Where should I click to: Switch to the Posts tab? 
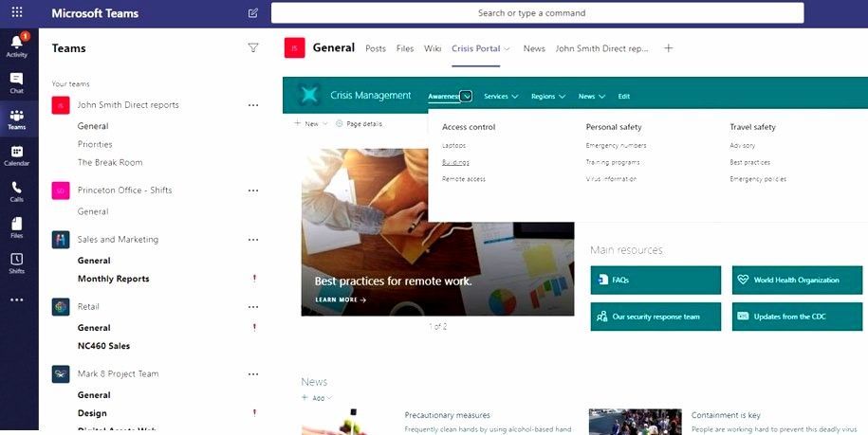tap(376, 48)
